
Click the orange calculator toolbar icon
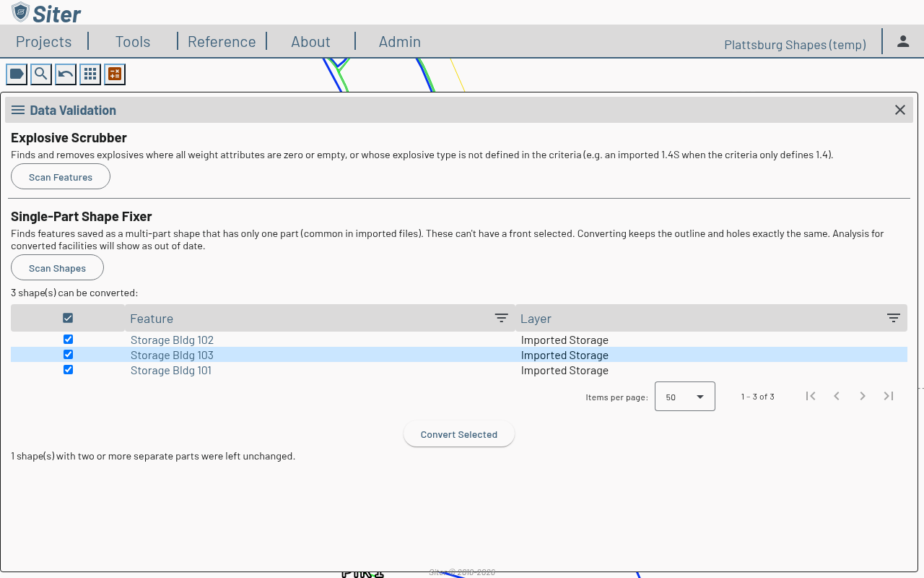pyautogui.click(x=115, y=74)
